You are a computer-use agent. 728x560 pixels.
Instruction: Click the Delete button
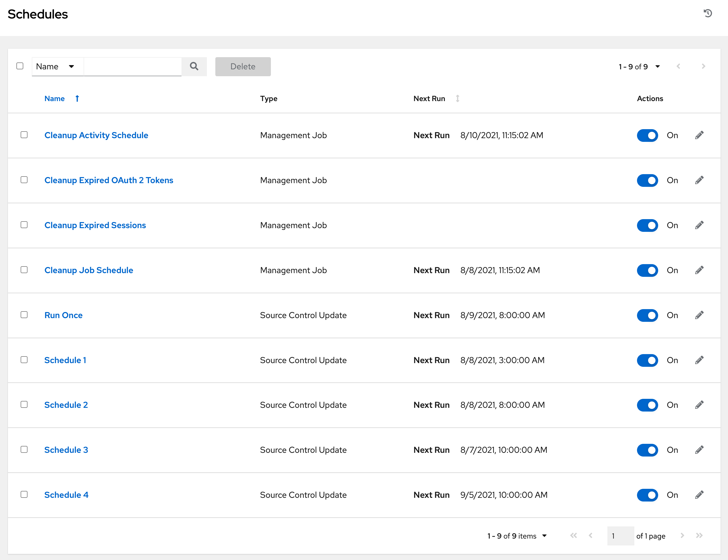click(243, 66)
